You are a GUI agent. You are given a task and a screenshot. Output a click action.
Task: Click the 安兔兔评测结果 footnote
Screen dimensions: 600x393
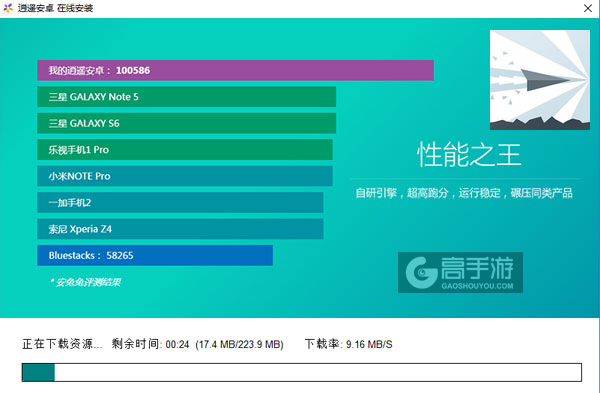coord(85,282)
